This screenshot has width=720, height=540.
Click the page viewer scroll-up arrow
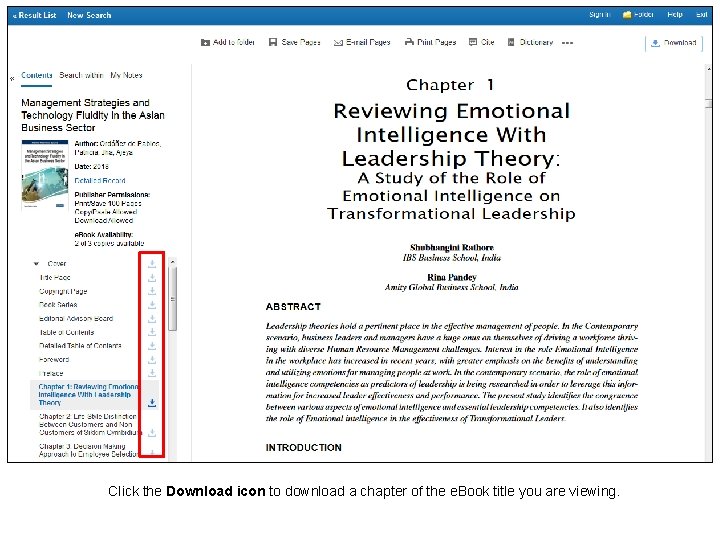click(709, 69)
